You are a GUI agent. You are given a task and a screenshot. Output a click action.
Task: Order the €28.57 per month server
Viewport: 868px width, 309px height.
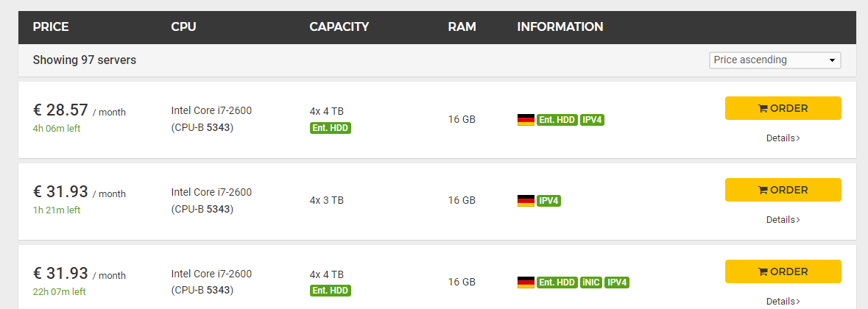coord(783,108)
